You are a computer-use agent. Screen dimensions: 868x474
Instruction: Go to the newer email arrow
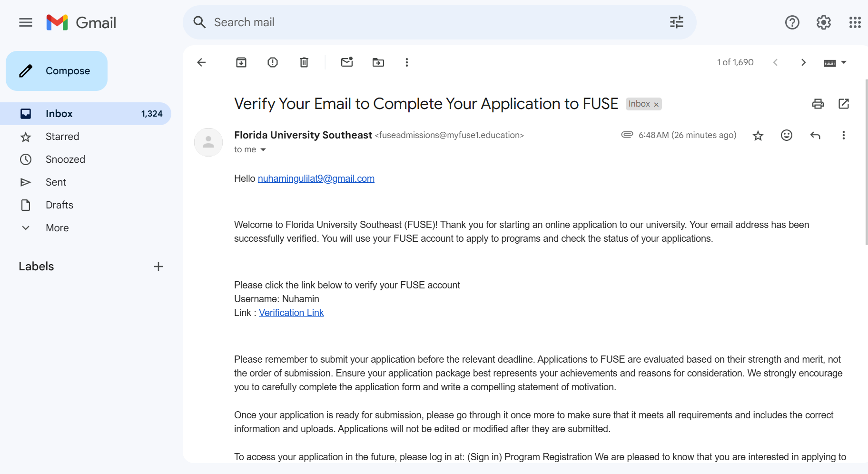[x=776, y=62]
